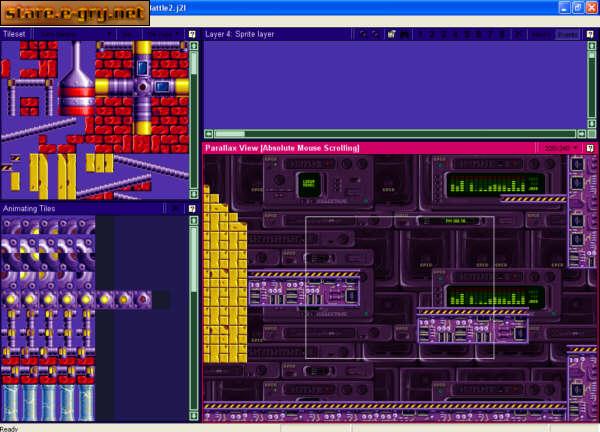
Task: Restore down the editor window
Action: tap(578, 8)
